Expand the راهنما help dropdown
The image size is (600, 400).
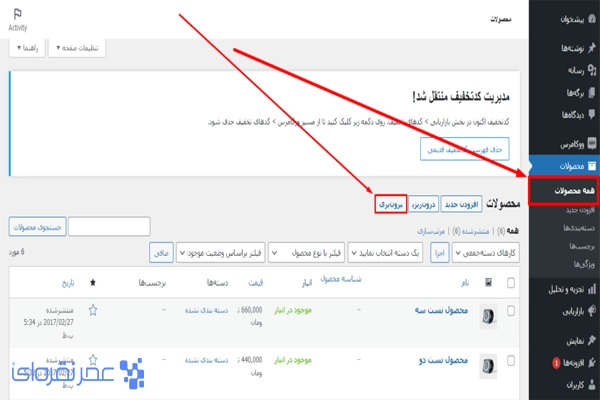tap(27, 48)
